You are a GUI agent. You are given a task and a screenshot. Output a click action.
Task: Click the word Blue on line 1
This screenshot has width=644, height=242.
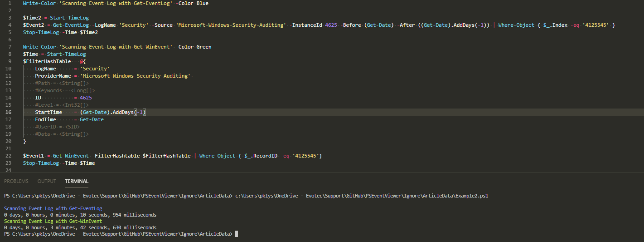click(x=202, y=3)
